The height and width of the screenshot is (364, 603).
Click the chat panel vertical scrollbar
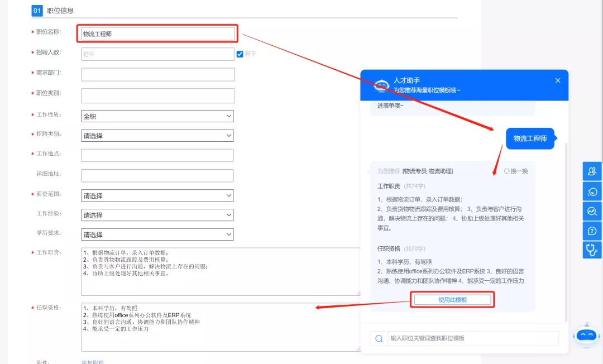point(566,232)
